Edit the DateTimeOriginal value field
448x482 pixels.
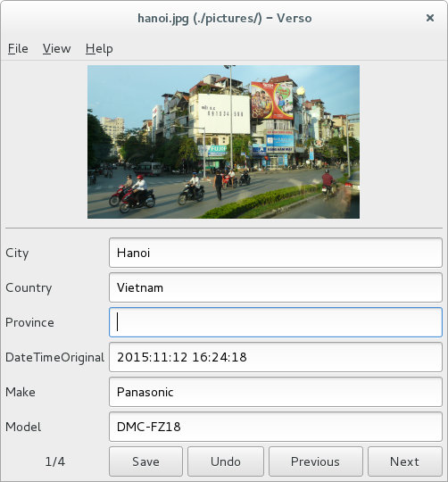coord(276,357)
